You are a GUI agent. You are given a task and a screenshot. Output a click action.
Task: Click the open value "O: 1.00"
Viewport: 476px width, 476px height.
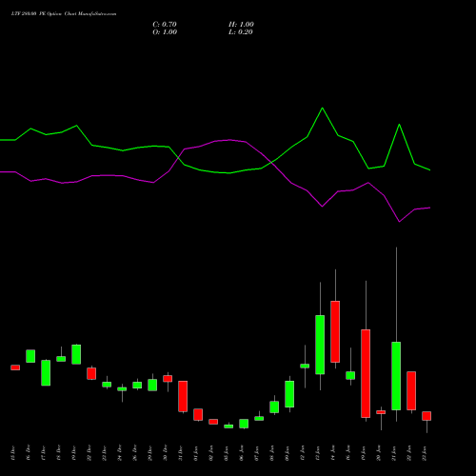pyautogui.click(x=165, y=32)
